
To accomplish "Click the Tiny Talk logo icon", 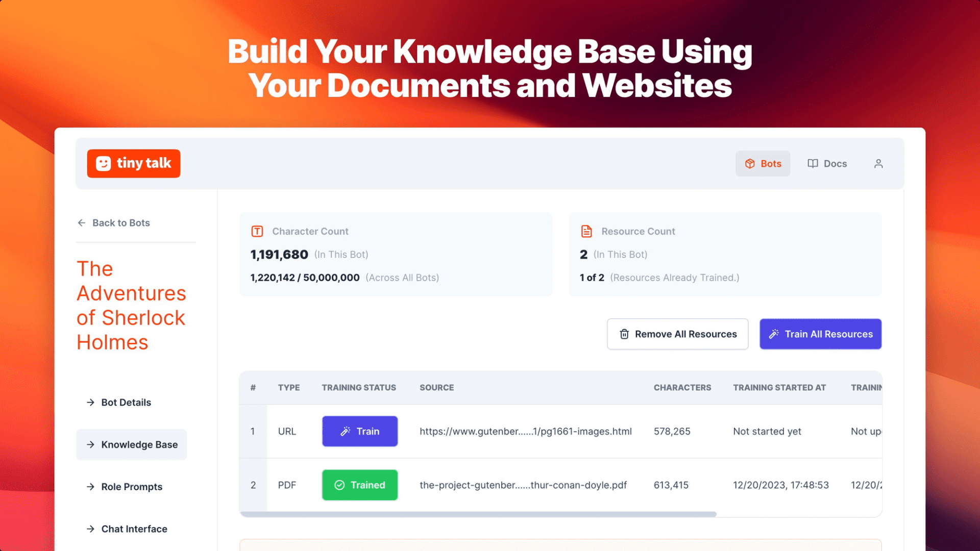I will pos(104,163).
